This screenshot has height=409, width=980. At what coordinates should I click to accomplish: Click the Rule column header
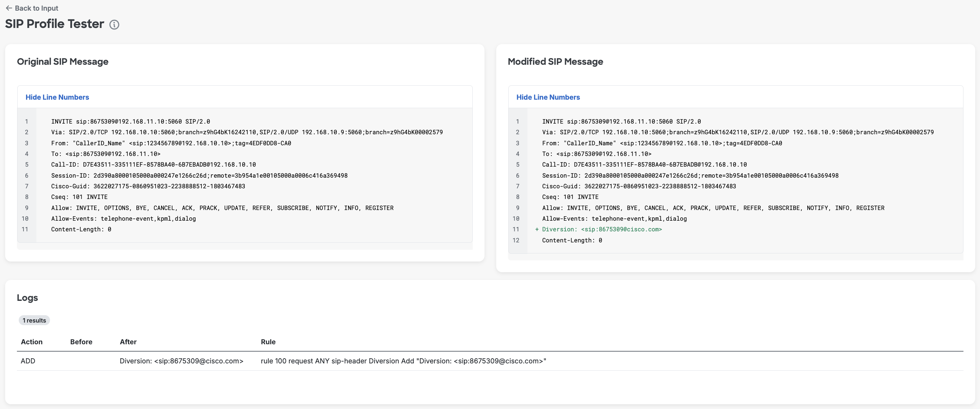point(268,342)
